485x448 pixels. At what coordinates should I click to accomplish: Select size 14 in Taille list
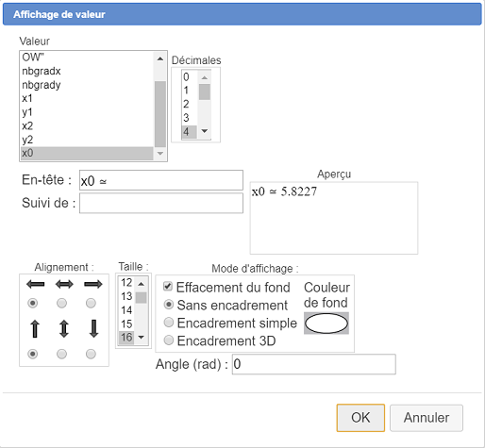126,310
